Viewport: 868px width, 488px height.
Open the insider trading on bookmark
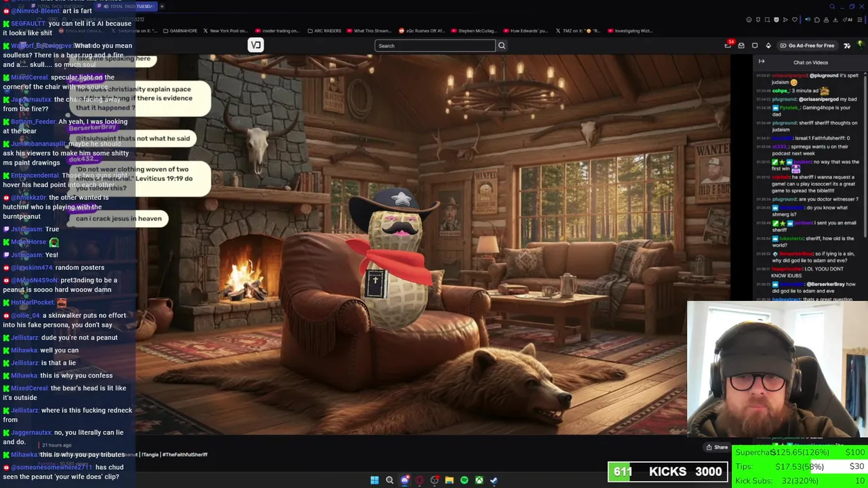click(277, 30)
